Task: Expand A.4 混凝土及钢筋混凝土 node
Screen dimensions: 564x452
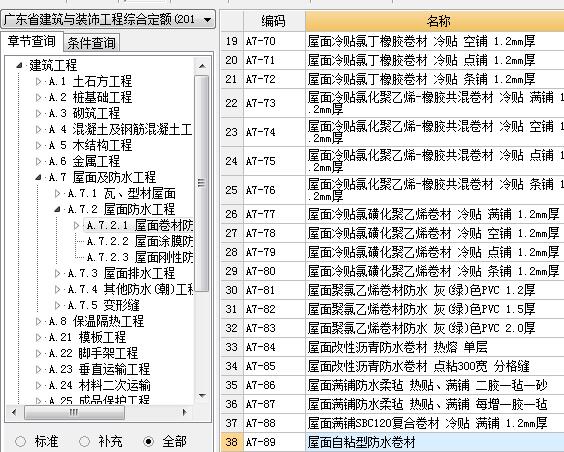Action: 38,129
